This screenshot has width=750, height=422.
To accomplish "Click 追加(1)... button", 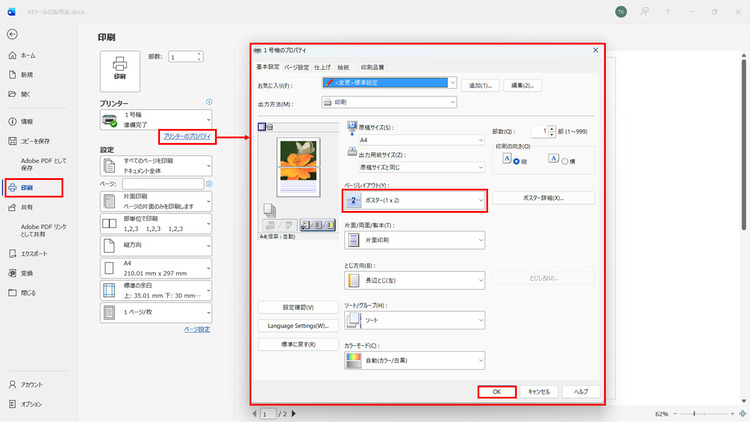I will 480,86.
